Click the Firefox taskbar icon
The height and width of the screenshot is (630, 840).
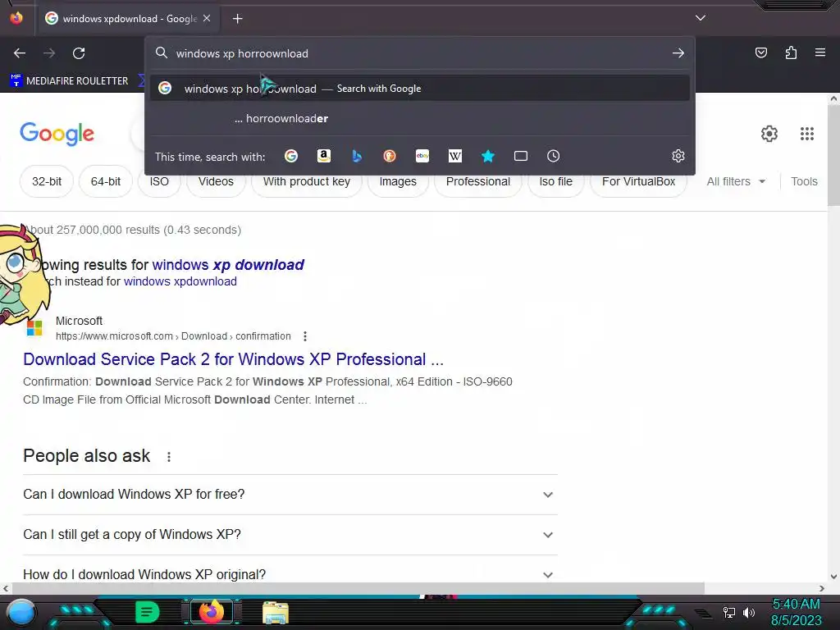coord(211,612)
